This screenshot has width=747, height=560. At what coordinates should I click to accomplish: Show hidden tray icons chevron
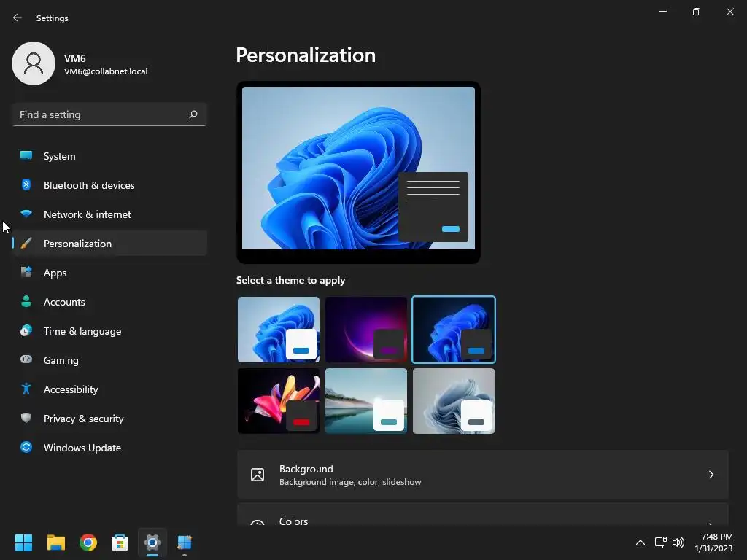coord(640,542)
